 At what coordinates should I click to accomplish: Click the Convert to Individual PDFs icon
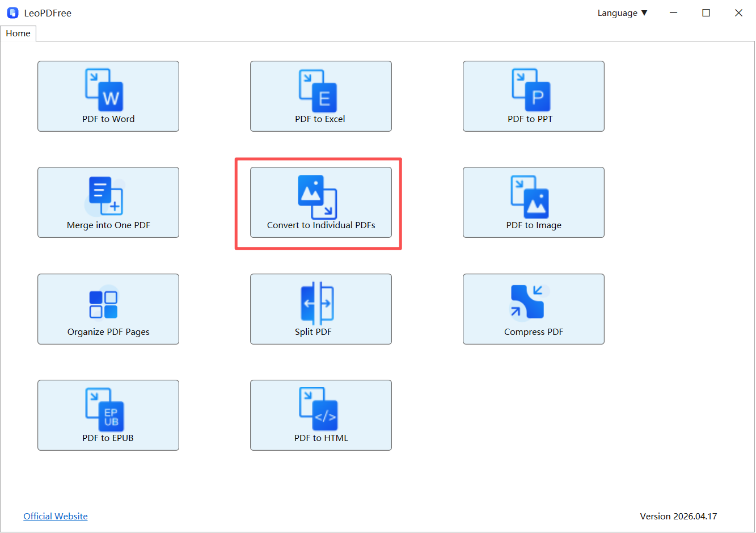318,197
